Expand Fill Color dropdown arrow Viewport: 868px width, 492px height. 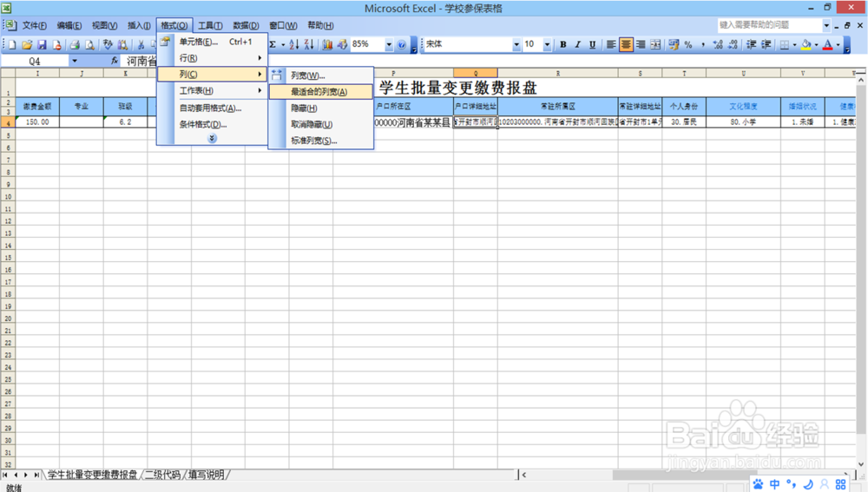[816, 45]
